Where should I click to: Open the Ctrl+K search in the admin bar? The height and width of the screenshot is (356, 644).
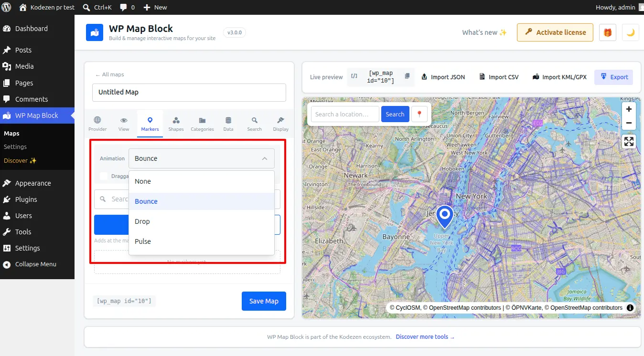[x=97, y=7]
